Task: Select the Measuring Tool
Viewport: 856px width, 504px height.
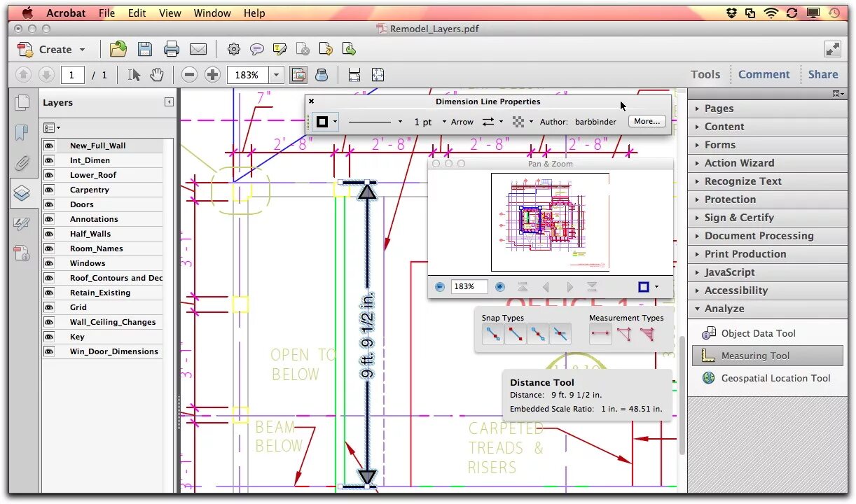Action: click(x=768, y=356)
